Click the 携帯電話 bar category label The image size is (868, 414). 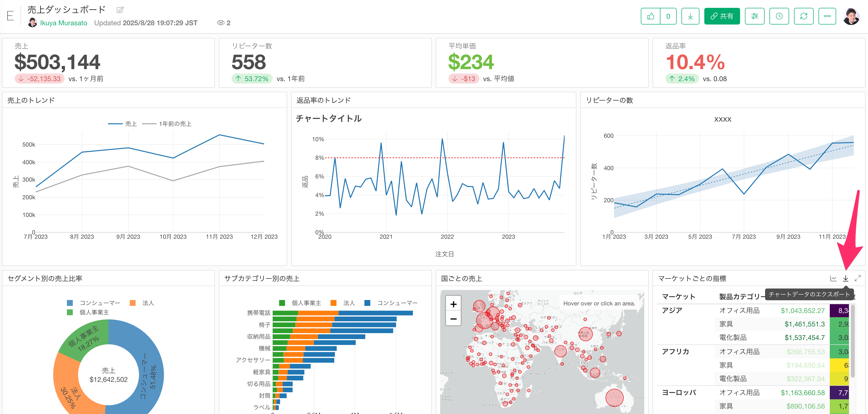click(x=259, y=313)
